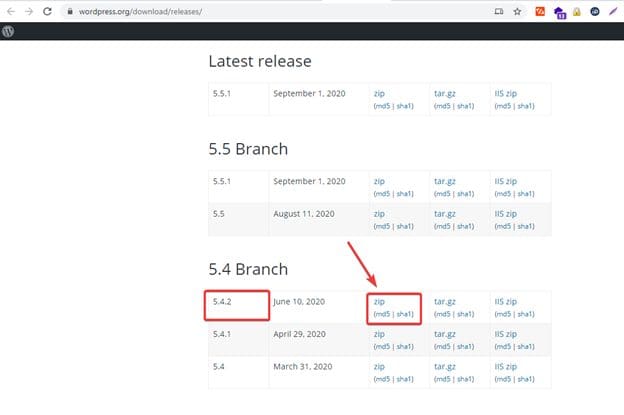Viewport: 624px width, 415px height.
Task: Open sha1 checksum for 5.4.2 zip
Action: coord(404,313)
